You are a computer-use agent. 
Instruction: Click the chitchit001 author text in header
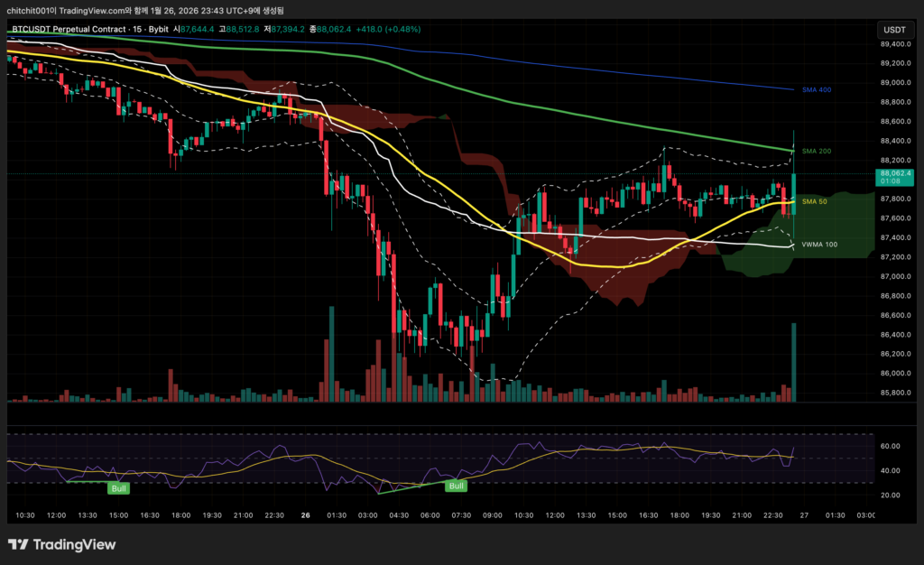[32, 11]
